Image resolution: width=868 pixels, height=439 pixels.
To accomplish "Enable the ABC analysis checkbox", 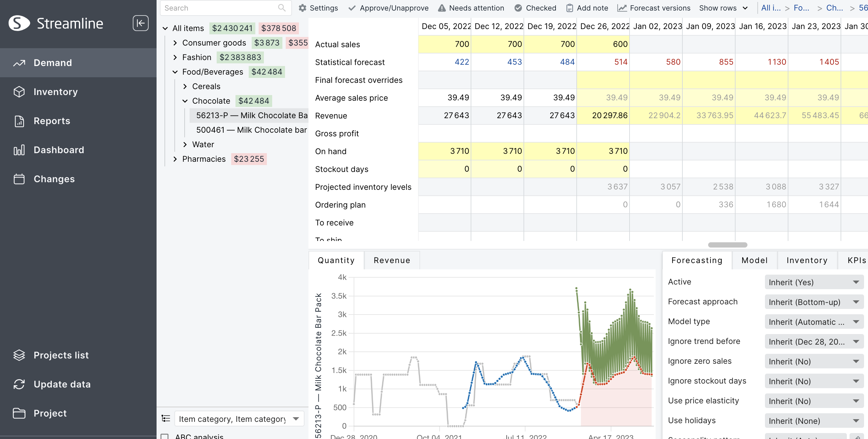I will 165,436.
